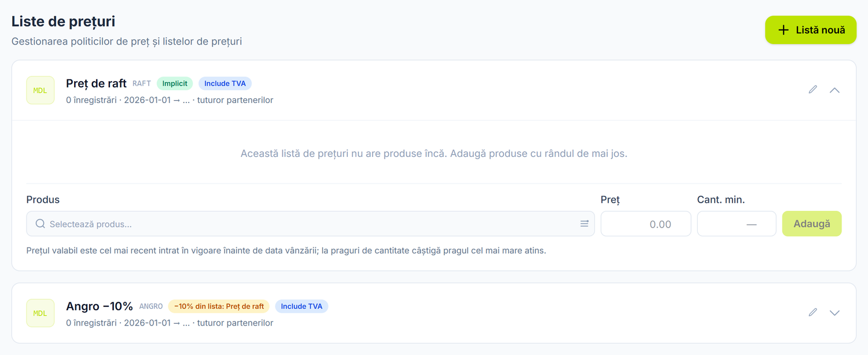868x355 pixels.
Task: Click the Preț amount input
Action: point(646,224)
